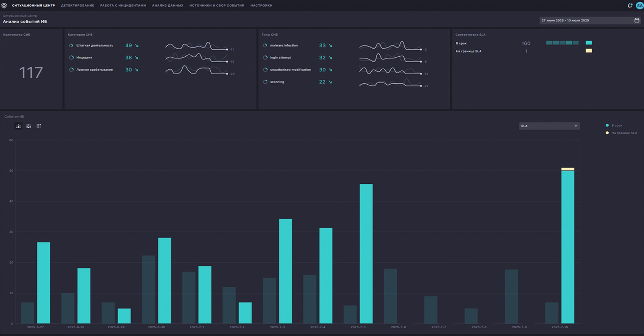Click 'Ситуационный центр' breadcrumb link
Screen dimensions: 644x336
click(20, 16)
